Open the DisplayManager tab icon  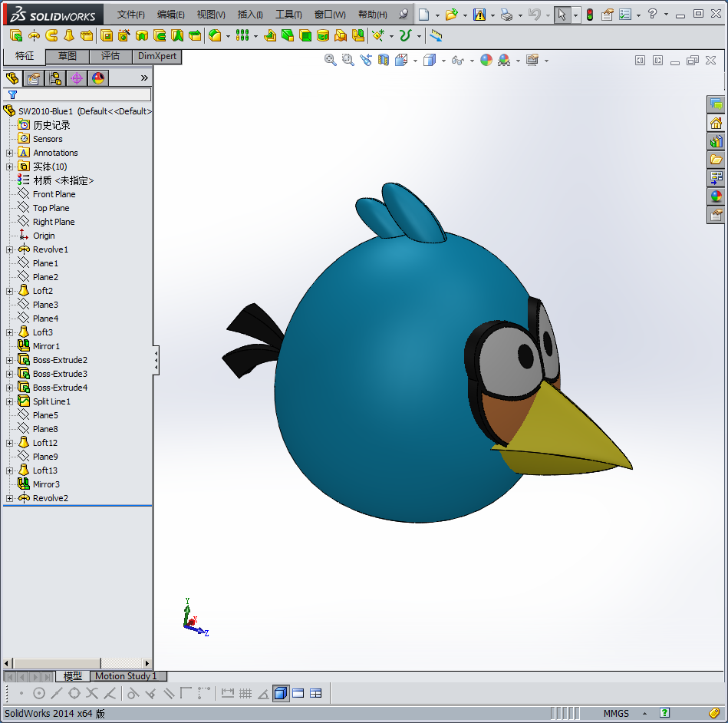pos(98,78)
